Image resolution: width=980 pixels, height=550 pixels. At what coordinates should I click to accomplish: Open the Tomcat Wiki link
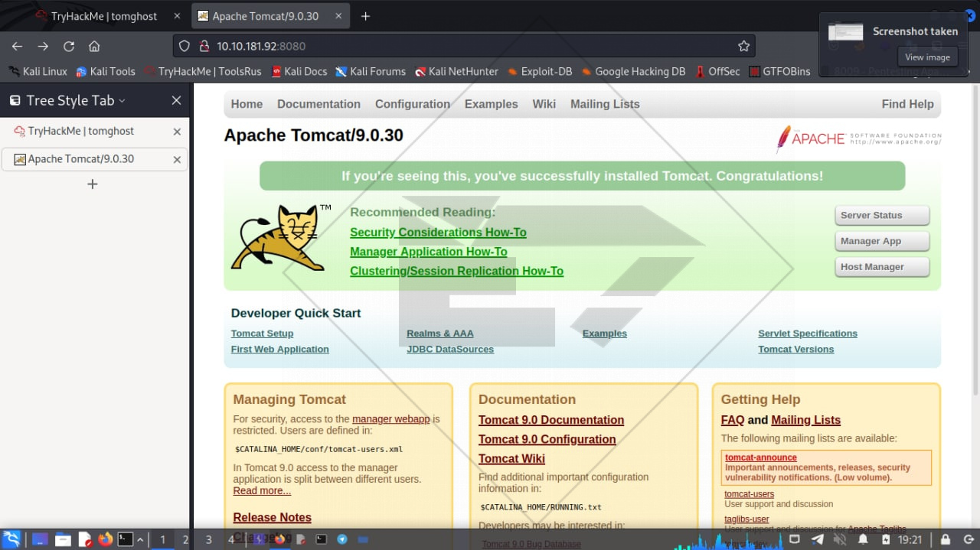click(x=511, y=459)
